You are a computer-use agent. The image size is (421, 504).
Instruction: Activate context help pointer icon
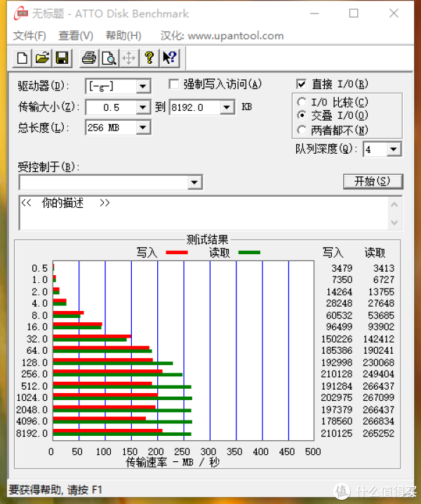pyautogui.click(x=169, y=58)
